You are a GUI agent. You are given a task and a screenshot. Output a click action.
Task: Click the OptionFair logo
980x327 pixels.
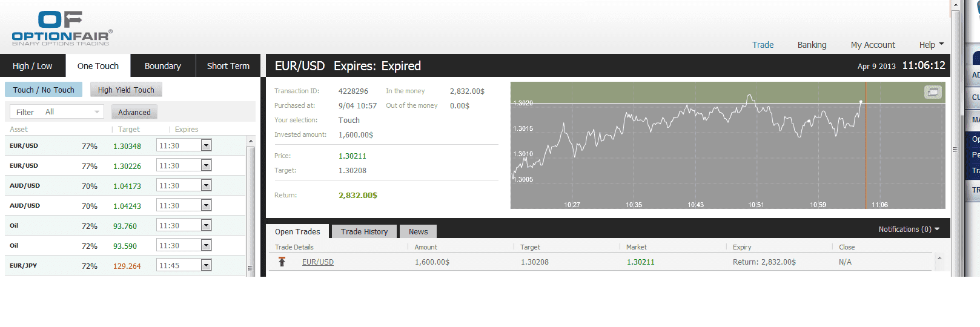pyautogui.click(x=62, y=28)
